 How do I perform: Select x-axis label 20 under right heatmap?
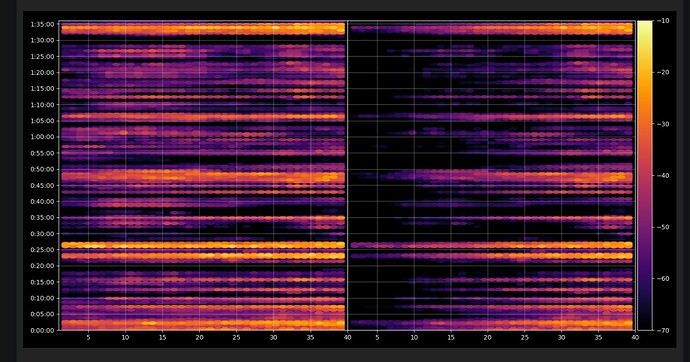coord(488,338)
